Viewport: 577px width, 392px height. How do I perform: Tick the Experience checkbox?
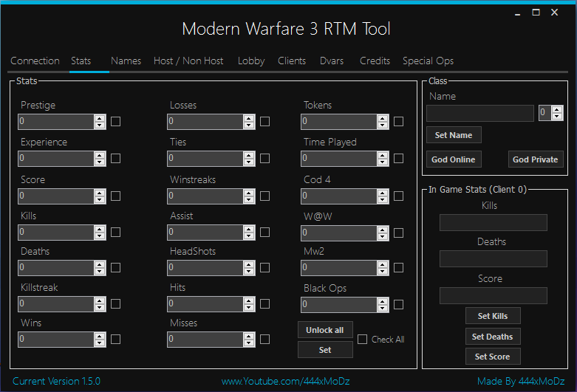pyautogui.click(x=115, y=159)
